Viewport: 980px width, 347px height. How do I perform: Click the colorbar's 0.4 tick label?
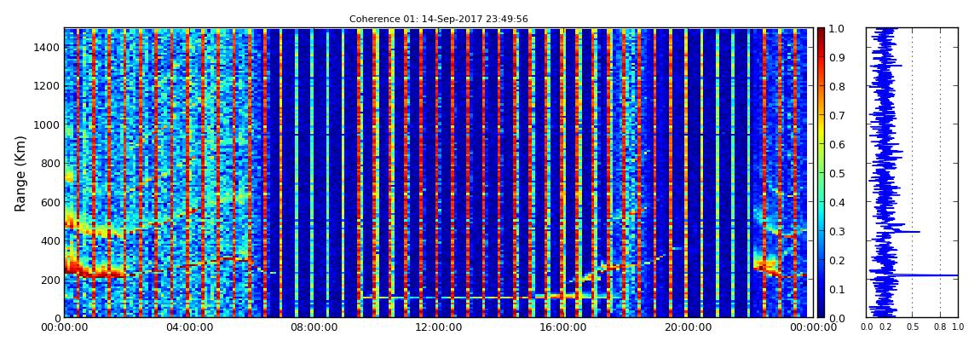click(x=837, y=203)
